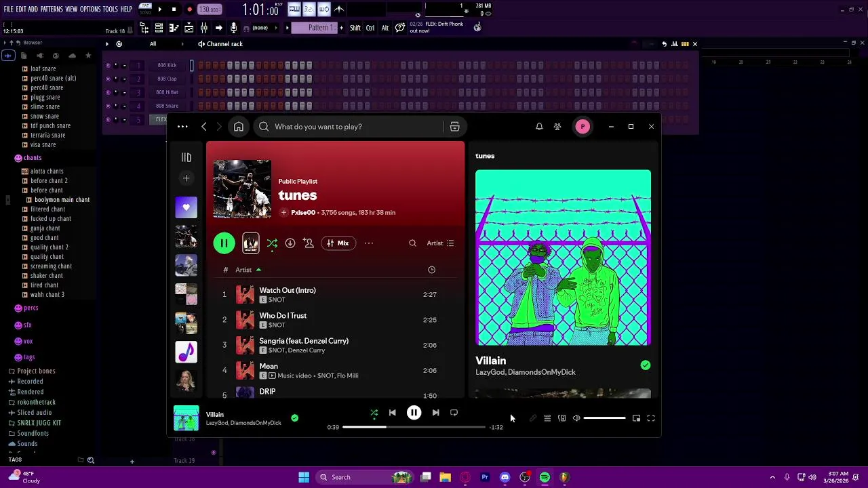The image size is (868, 488).
Task: Open FL Studio OPTIONS menu
Action: (90, 9)
